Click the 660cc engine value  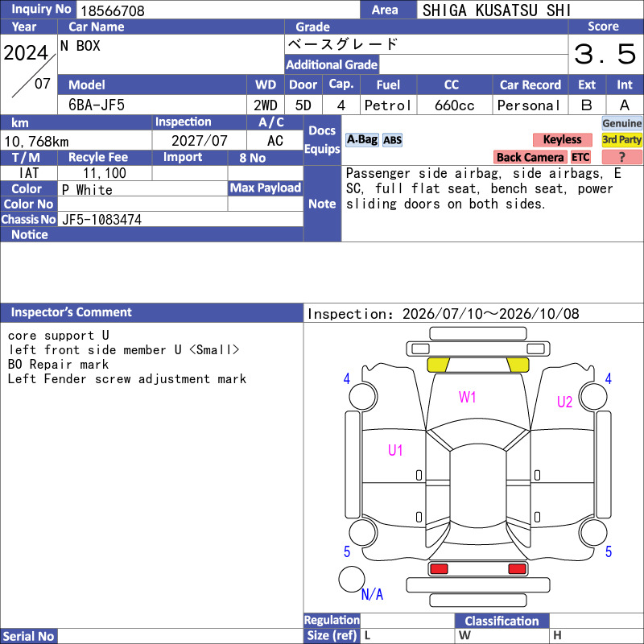tap(454, 105)
